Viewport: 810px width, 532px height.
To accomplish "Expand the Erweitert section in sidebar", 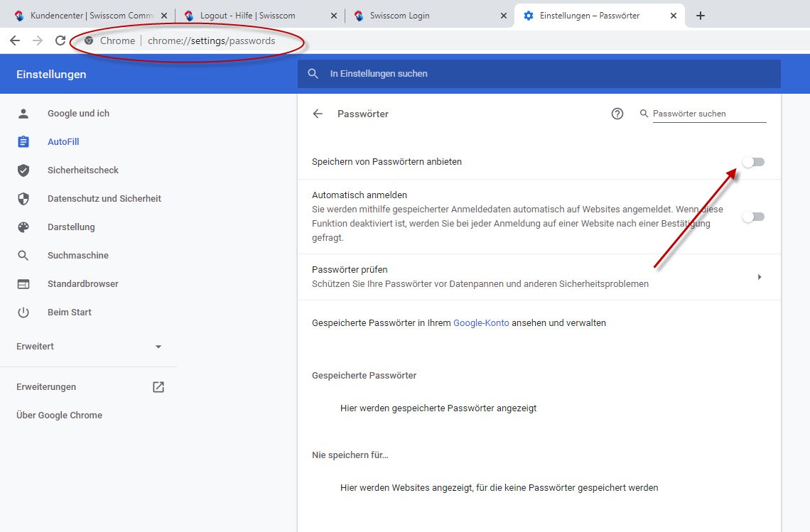I will click(x=158, y=347).
